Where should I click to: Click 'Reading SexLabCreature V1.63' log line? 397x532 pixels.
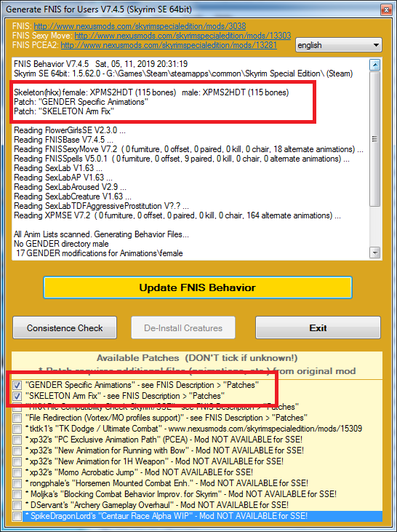coord(73,196)
